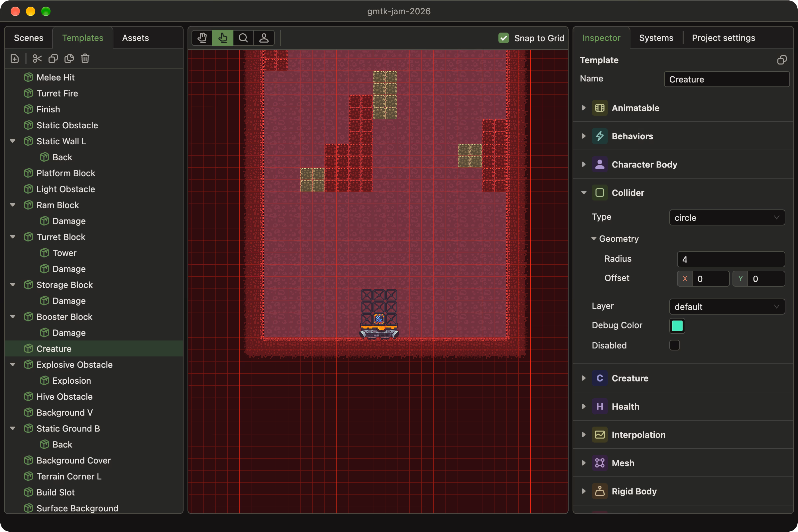
Task: Open the Debug Color swatch
Action: [x=677, y=326]
